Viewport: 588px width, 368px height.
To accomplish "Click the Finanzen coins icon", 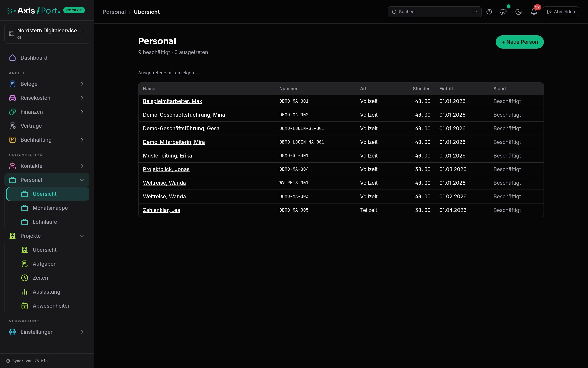I will click(x=12, y=112).
